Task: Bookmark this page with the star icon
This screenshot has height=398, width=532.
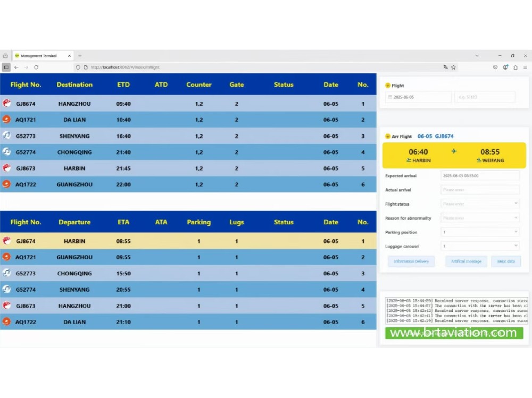Action: [453, 67]
